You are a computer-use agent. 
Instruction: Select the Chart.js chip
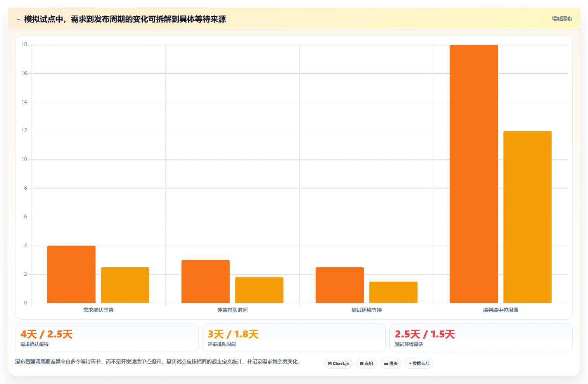pos(338,363)
